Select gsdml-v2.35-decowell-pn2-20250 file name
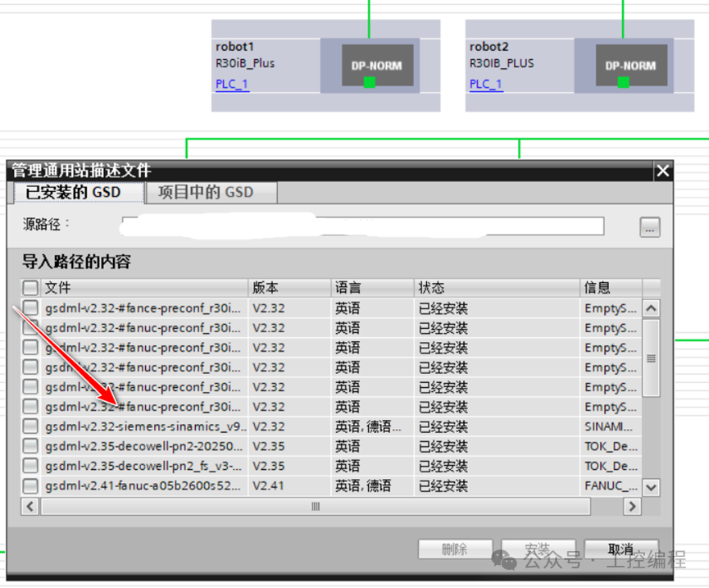709x588 pixels. click(143, 446)
